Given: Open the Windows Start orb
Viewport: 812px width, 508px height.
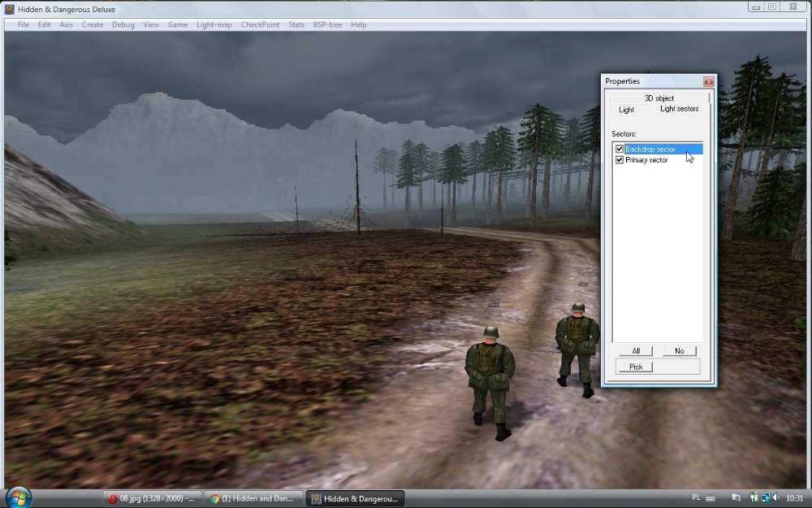Looking at the screenshot, I should (x=19, y=498).
